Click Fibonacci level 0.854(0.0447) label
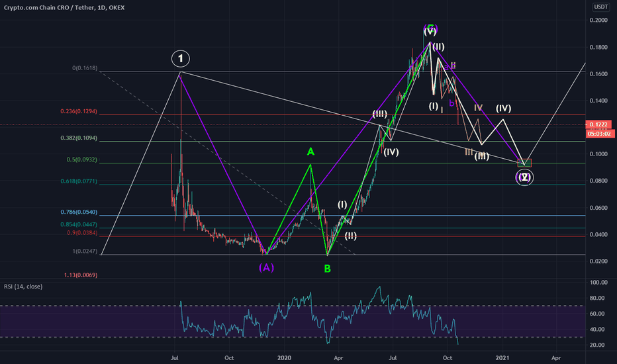This screenshot has width=617, height=364. point(79,225)
